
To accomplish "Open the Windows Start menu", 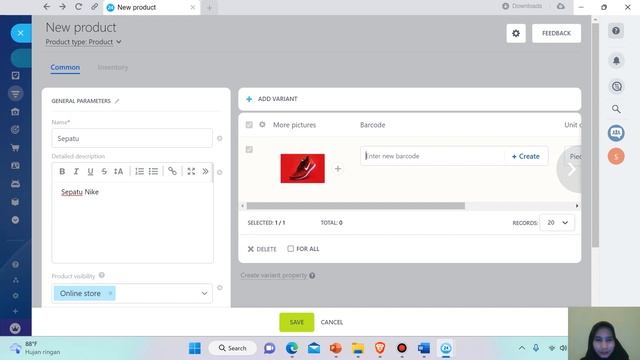I will 195,348.
